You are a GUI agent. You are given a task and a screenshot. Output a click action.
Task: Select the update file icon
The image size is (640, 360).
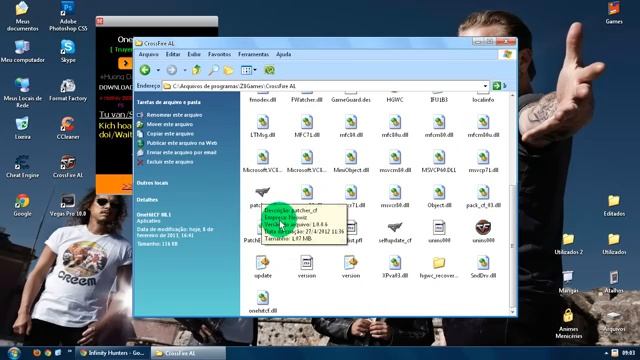coord(263,267)
